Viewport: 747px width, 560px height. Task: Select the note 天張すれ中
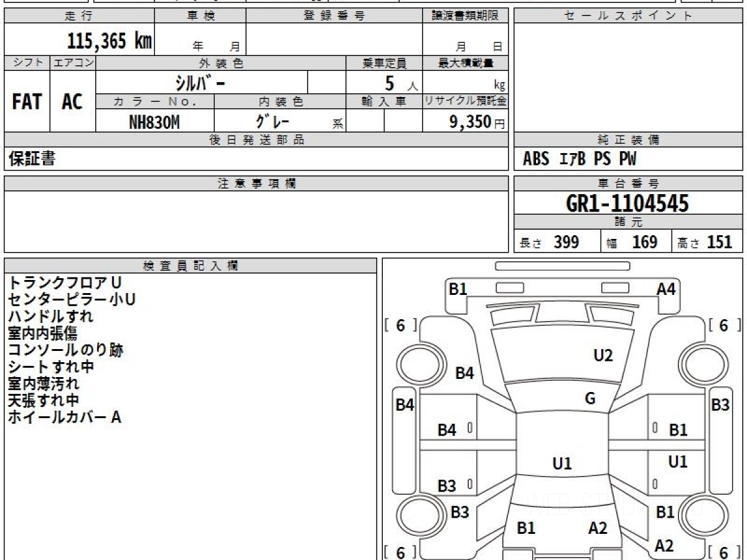[x=43, y=400]
